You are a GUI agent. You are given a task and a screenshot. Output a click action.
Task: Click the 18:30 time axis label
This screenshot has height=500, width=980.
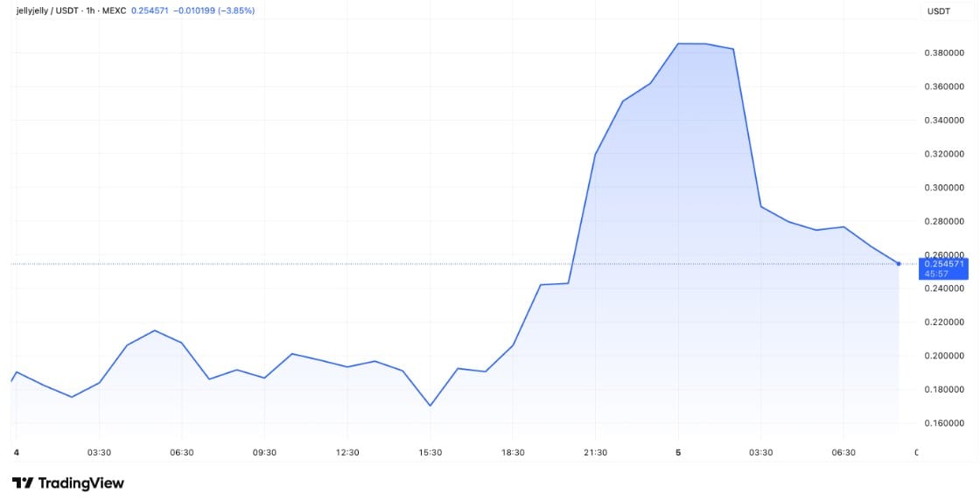coord(513,452)
